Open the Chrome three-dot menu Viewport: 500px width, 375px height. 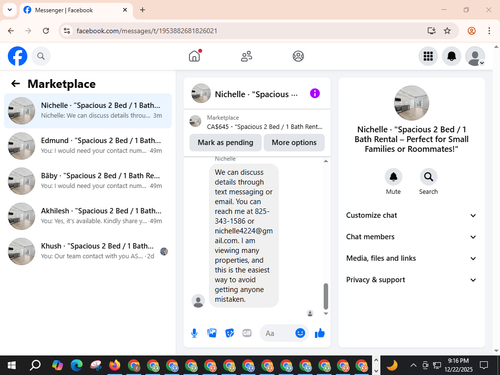tap(489, 31)
